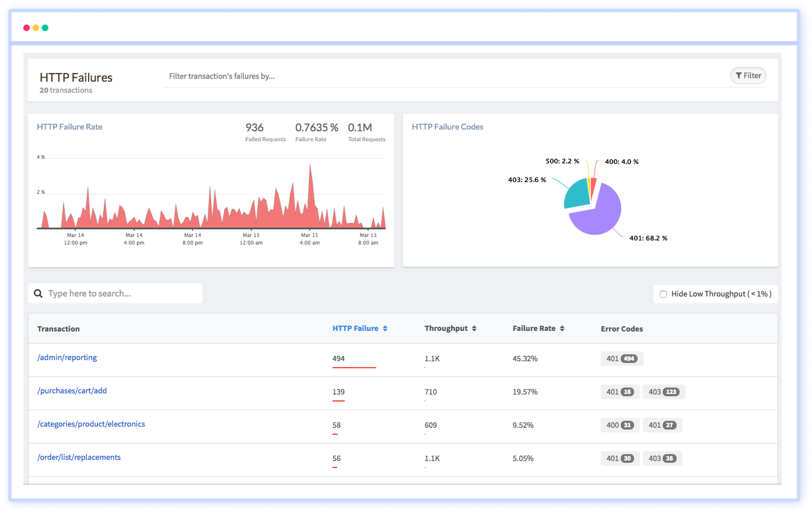Click the search input field
The image size is (812, 513).
point(117,293)
